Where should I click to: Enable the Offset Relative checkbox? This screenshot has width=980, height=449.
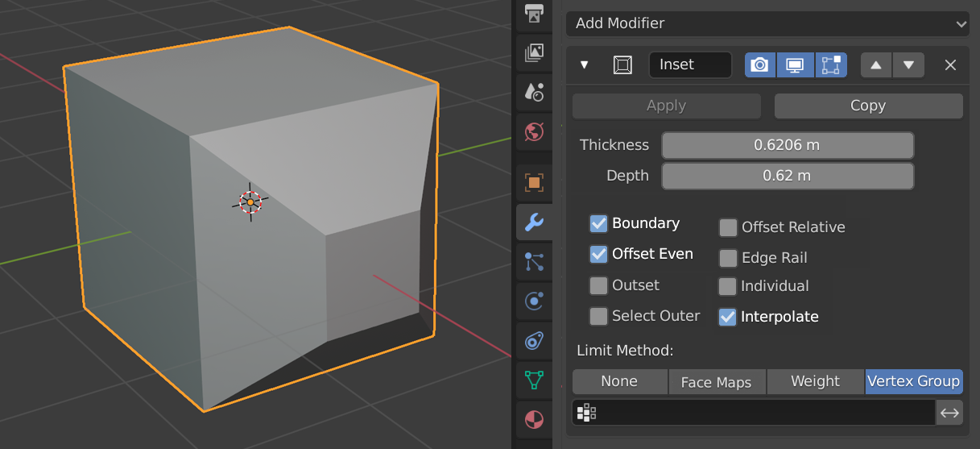(x=728, y=227)
